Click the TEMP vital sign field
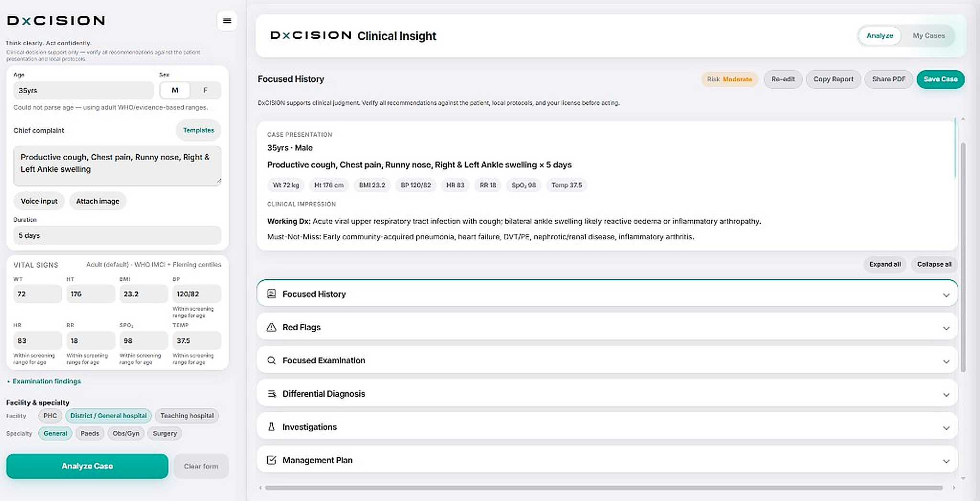980x501 pixels. click(x=197, y=340)
